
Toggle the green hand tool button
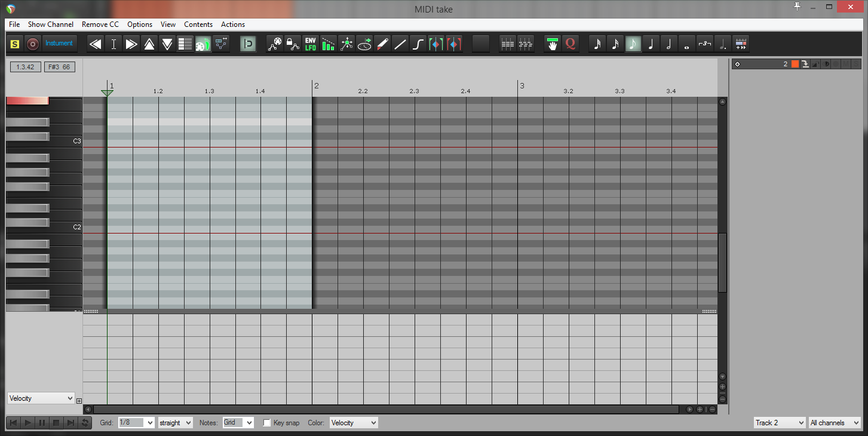(552, 44)
